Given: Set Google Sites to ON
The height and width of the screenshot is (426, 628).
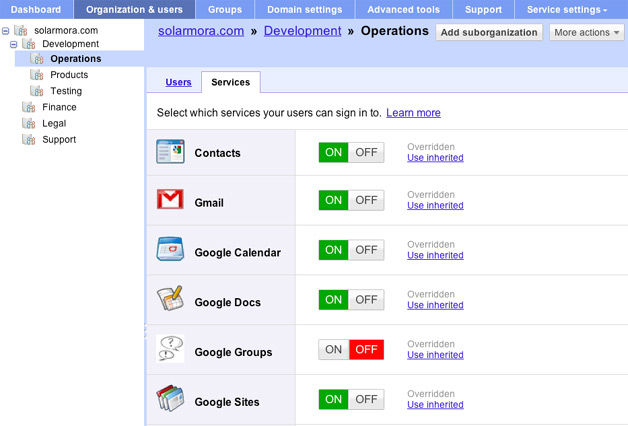Looking at the screenshot, I should pyautogui.click(x=333, y=399).
